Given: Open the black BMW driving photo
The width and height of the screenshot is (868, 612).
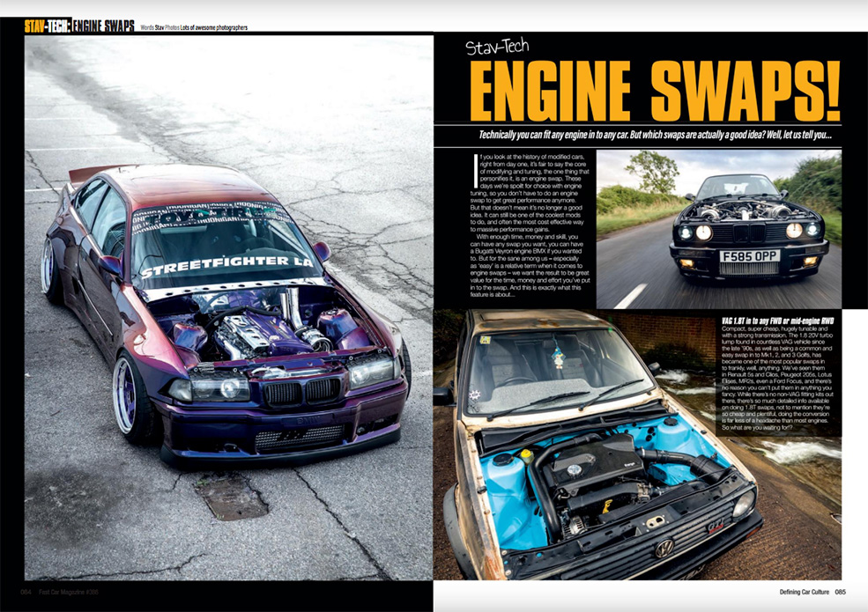Looking at the screenshot, I should tap(718, 228).
